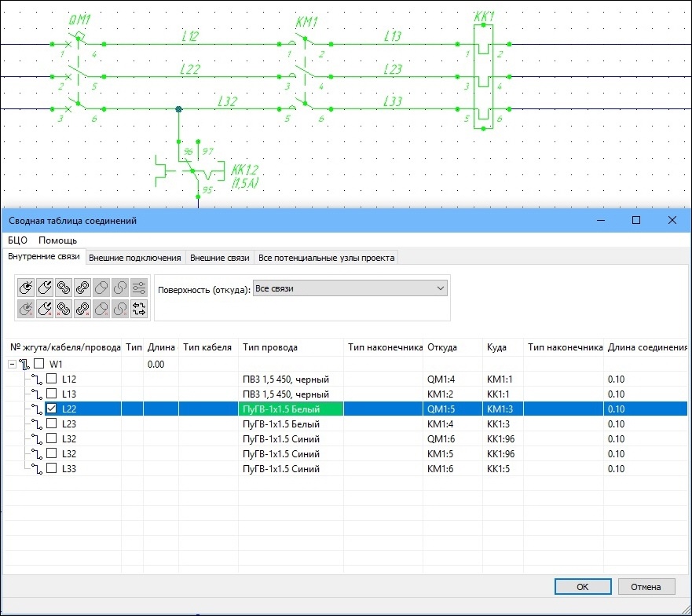The width and height of the screenshot is (692, 616).
Task: Select the L23 row's KM1:4 cell
Action: point(441,424)
